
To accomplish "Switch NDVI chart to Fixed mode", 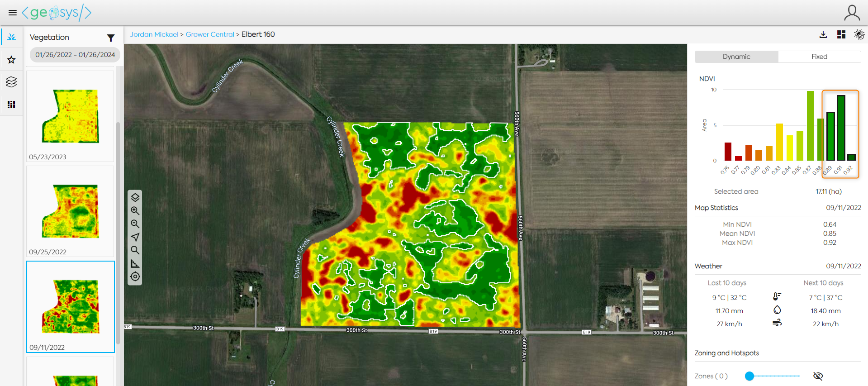I will coord(819,57).
